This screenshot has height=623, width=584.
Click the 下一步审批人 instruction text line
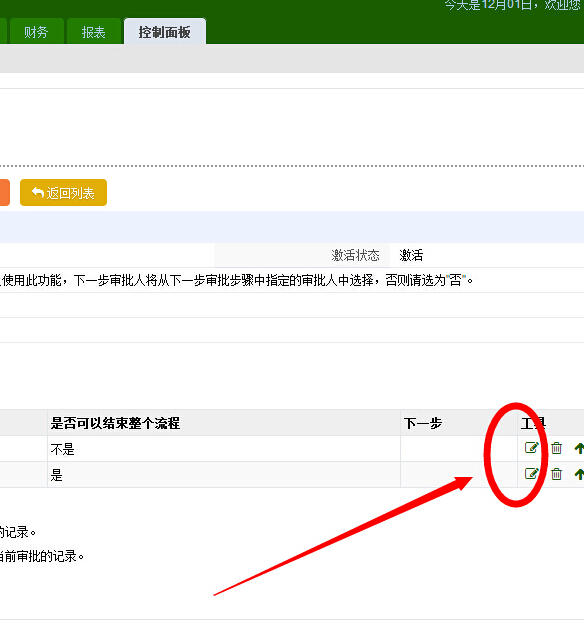click(236, 281)
